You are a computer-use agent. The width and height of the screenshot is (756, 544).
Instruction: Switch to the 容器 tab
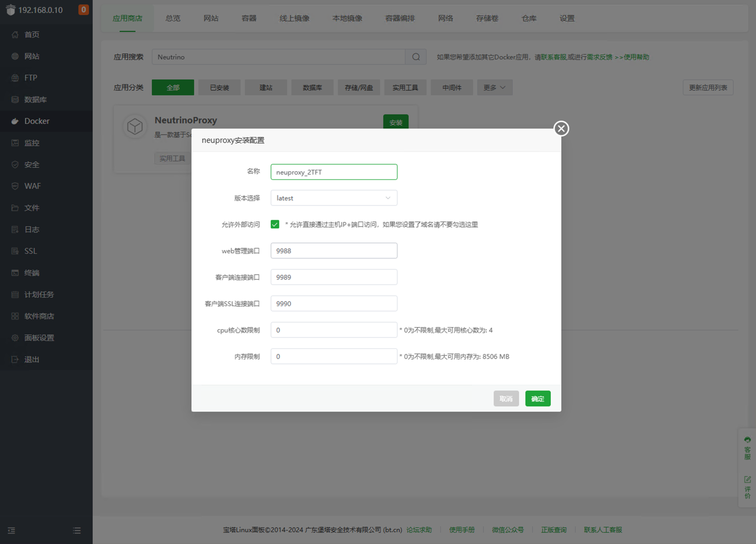[249, 19]
